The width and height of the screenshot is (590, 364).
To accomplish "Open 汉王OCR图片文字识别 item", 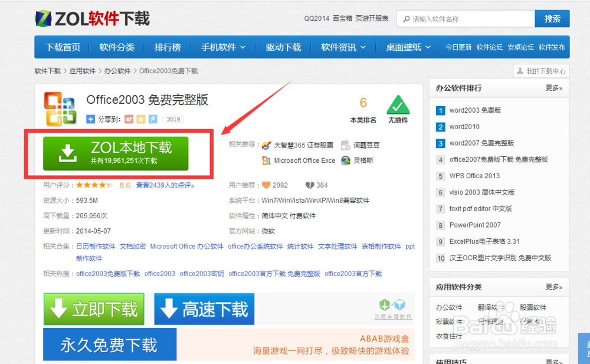I will point(500,258).
